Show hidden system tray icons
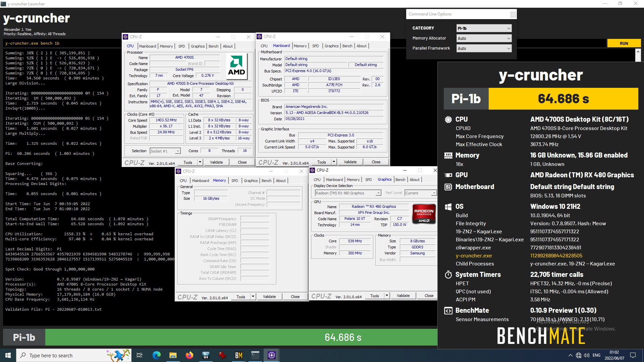Image resolution: width=644 pixels, height=362 pixels. pos(570,355)
